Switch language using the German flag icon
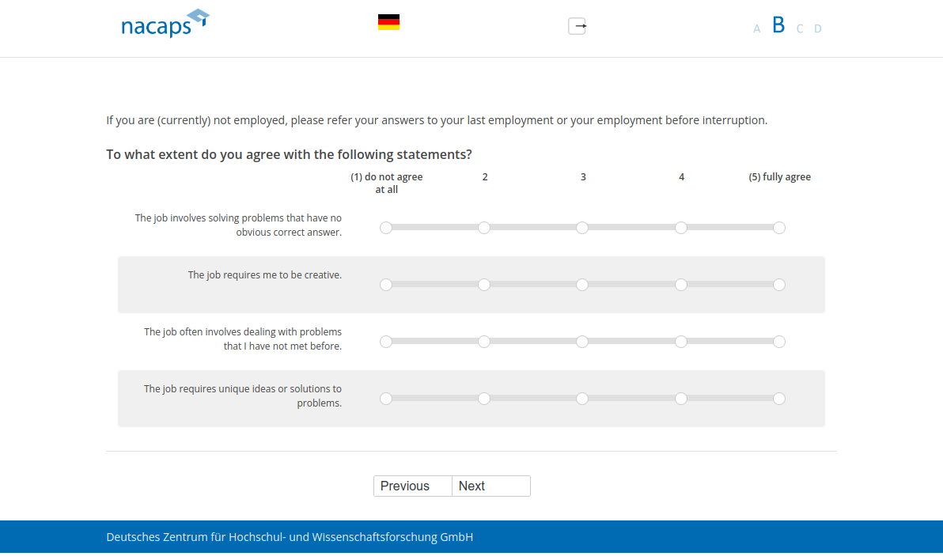 [x=388, y=22]
